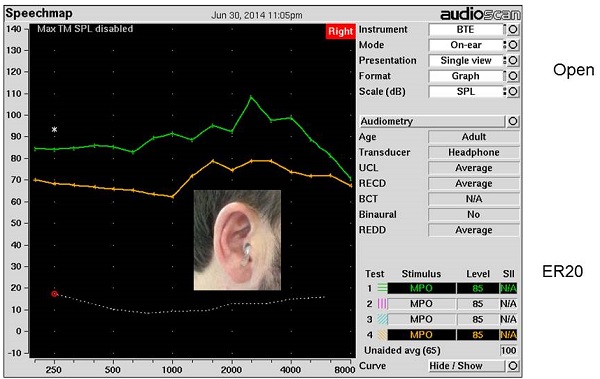Select the RECD field showing Average
This screenshot has width=600, height=379.
473,184
